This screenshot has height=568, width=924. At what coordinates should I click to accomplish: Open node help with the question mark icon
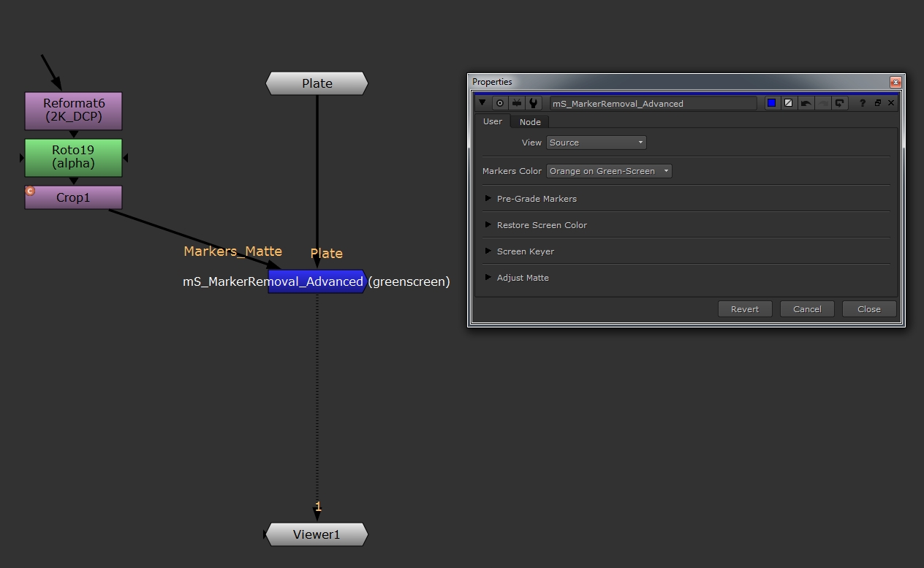(863, 103)
